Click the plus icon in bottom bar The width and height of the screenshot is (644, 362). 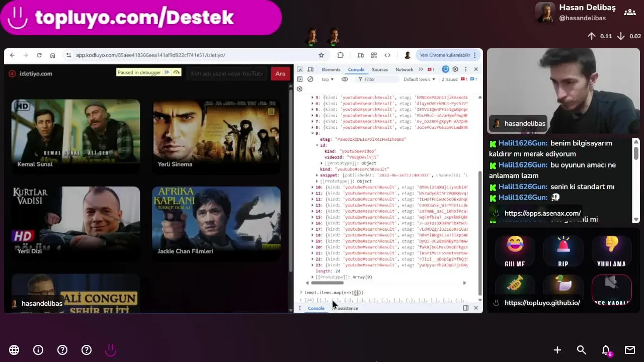point(557,350)
